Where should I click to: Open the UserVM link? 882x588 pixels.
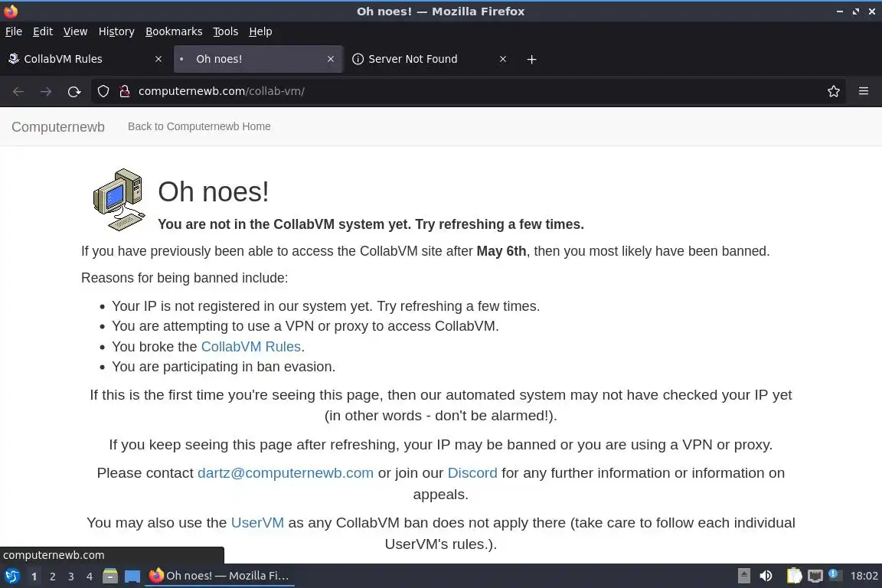click(257, 523)
